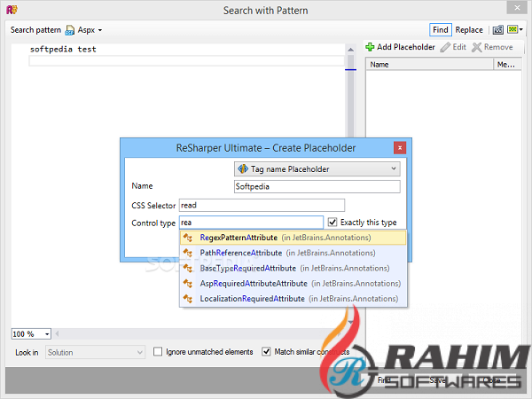Click the Aspx file type icon

point(69,30)
